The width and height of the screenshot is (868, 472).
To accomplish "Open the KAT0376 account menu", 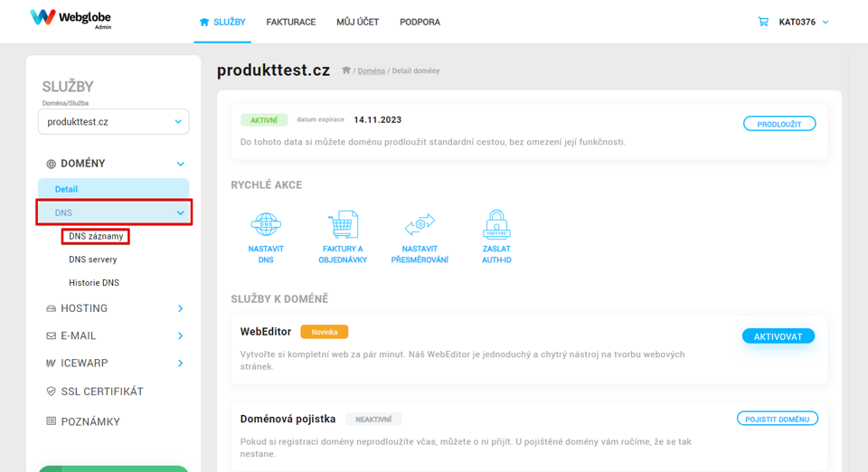I will [x=804, y=22].
